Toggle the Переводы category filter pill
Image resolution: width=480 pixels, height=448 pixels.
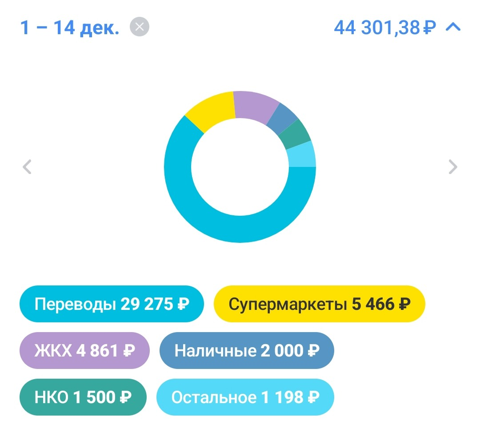(x=111, y=304)
